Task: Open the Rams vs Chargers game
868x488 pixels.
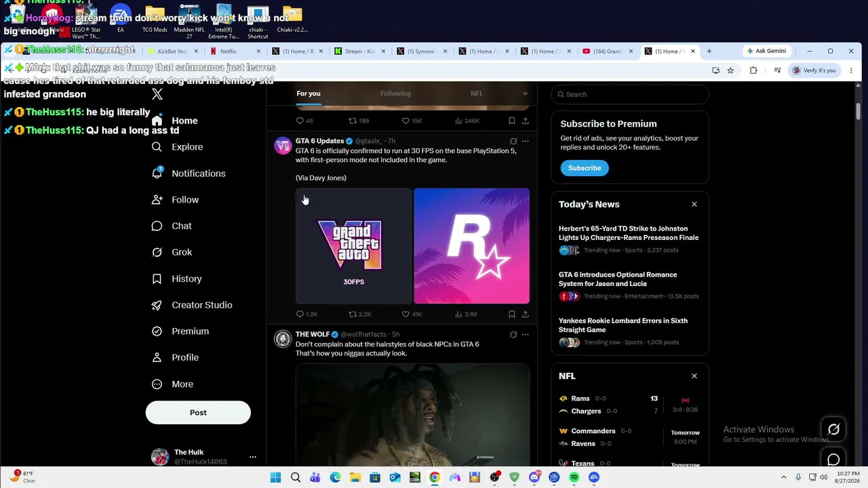Action: click(x=630, y=405)
